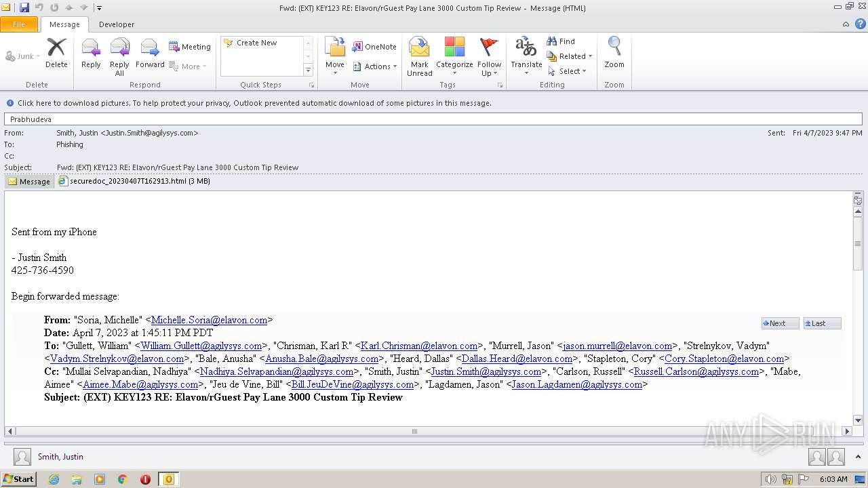Click William.Gullett@agilysys.com email link
Image resolution: width=868 pixels, height=488 pixels.
coord(201,346)
